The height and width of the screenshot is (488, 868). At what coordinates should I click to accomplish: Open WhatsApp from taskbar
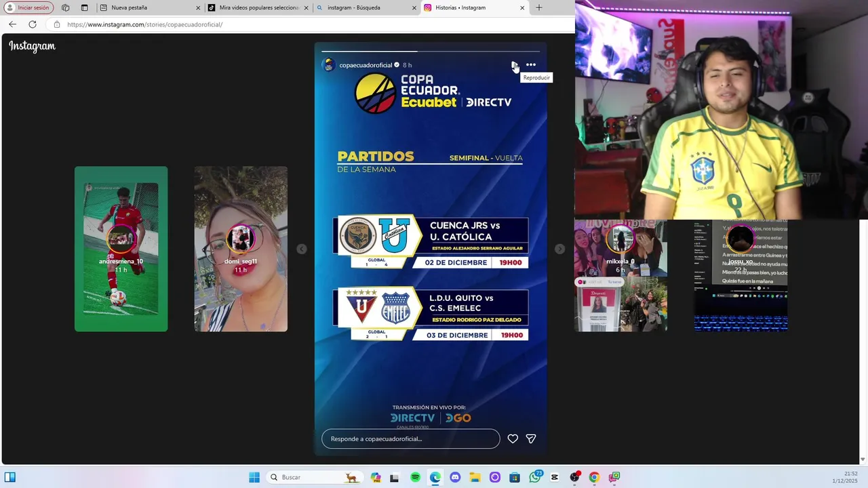pyautogui.click(x=535, y=477)
